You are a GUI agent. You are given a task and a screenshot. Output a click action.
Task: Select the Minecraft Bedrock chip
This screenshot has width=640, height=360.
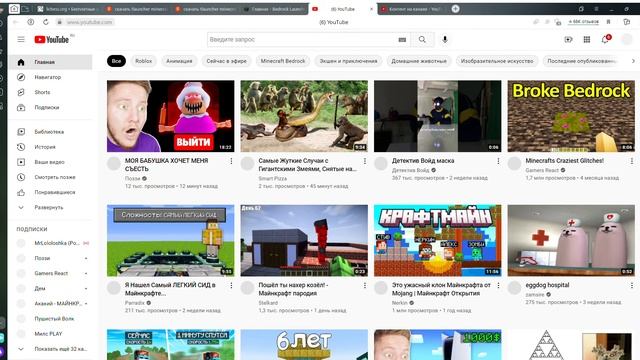point(283,61)
